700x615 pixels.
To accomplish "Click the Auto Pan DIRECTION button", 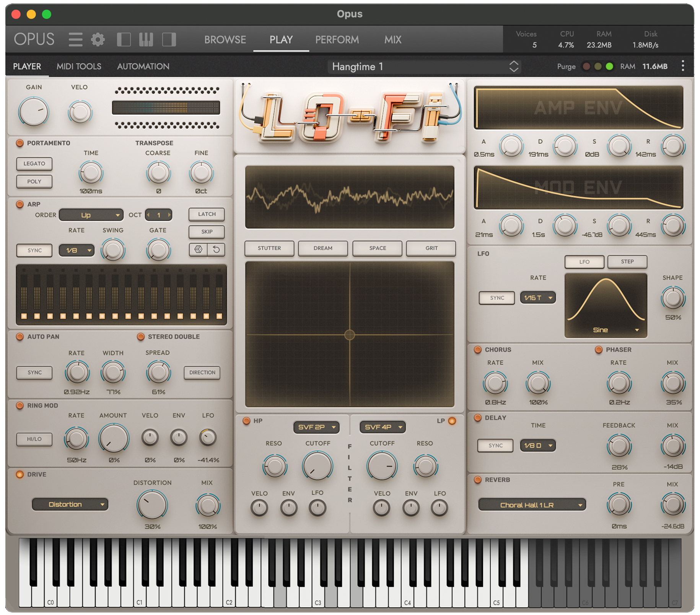I will click(202, 372).
